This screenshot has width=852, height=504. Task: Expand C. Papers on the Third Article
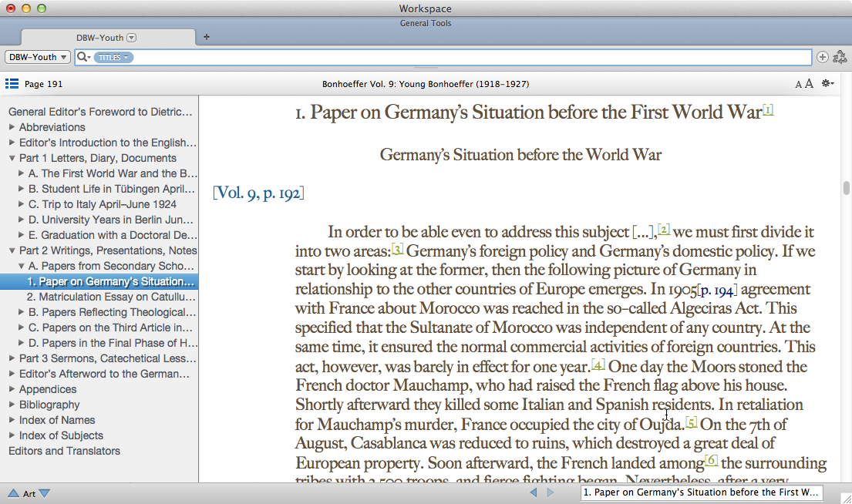click(21, 328)
